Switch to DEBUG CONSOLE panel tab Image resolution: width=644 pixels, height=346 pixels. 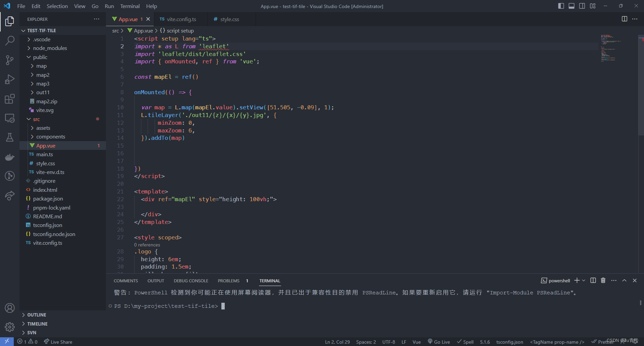pyautogui.click(x=191, y=281)
